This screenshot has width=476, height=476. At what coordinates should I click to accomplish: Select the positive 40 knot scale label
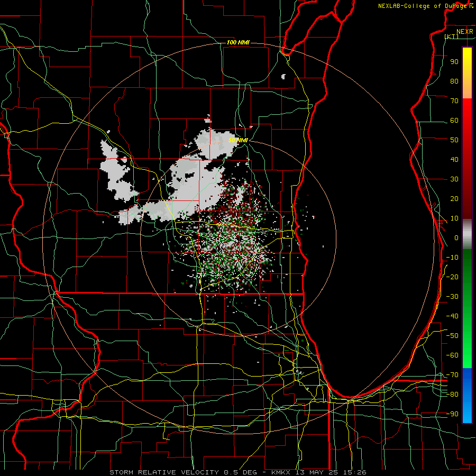(454, 159)
